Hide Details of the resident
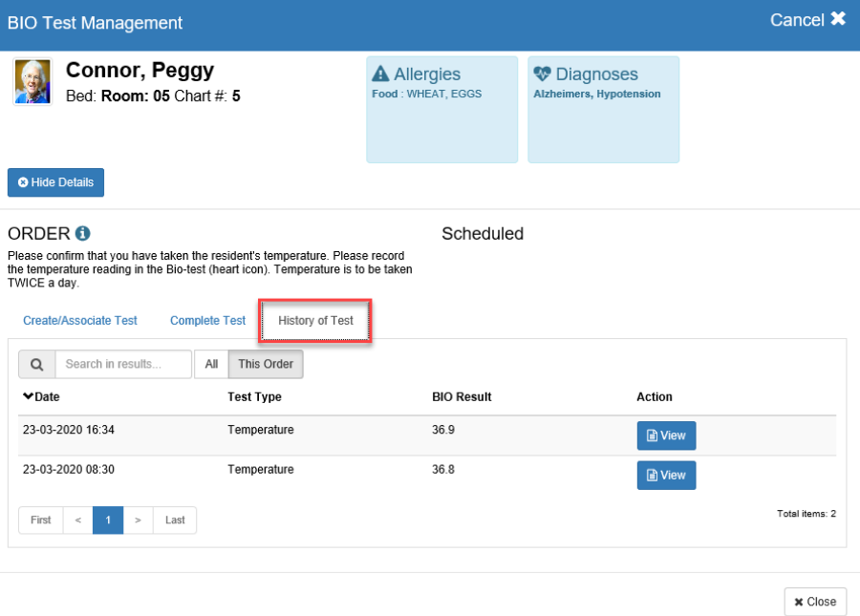 [55, 182]
